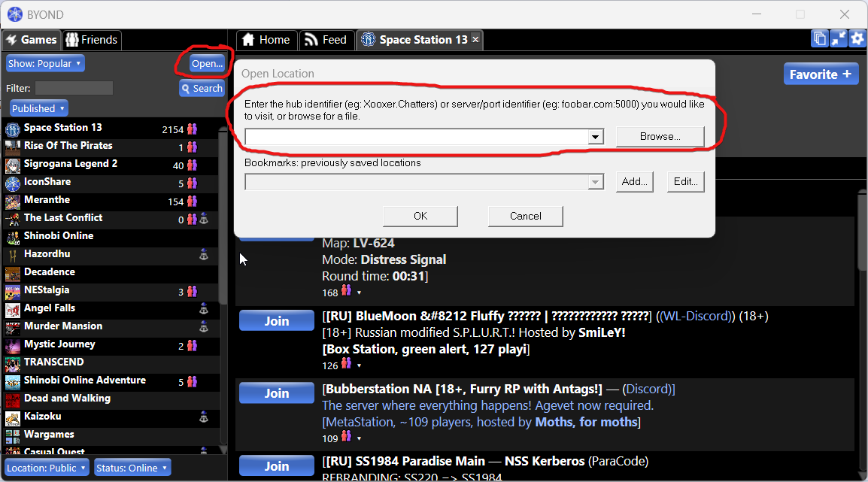Open the Status: Online dropdown

132,468
